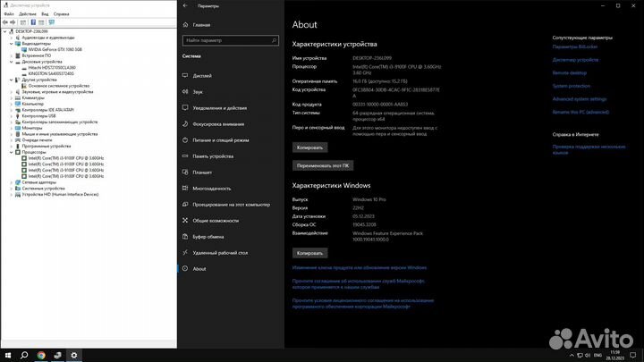Select the KINGSTON SA400S37240G disk entry
The width and height of the screenshot is (644, 362).
click(51, 73)
